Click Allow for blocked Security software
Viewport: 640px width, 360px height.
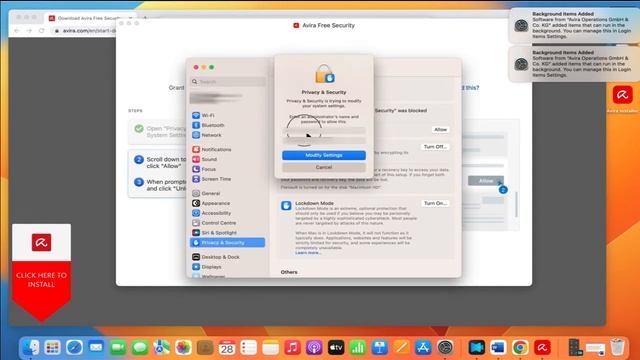(x=440, y=129)
